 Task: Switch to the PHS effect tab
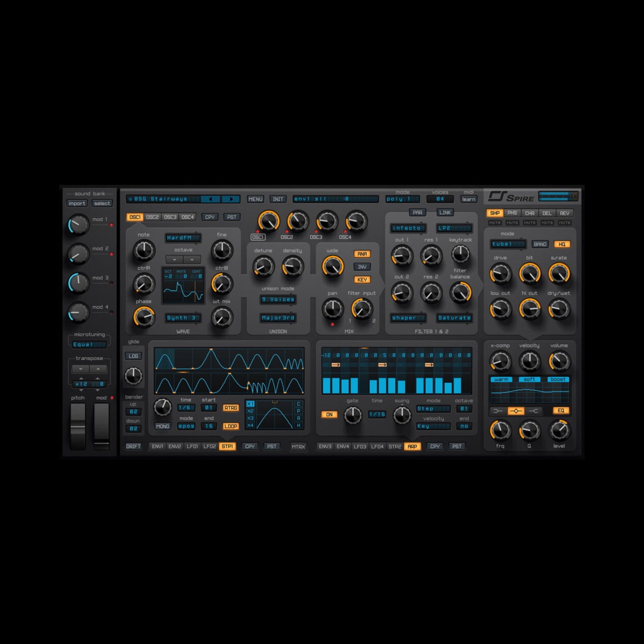[512, 213]
